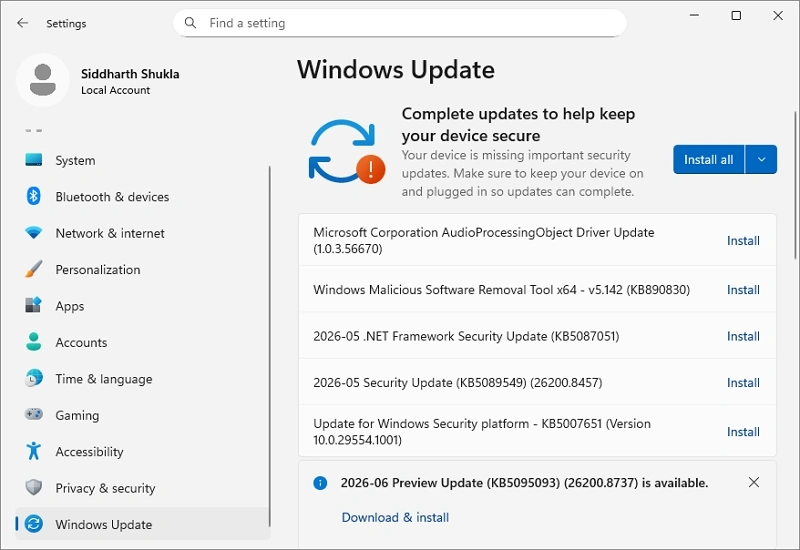800x550 pixels.
Task: Click the Privacy & security shield icon
Action: pos(34,487)
